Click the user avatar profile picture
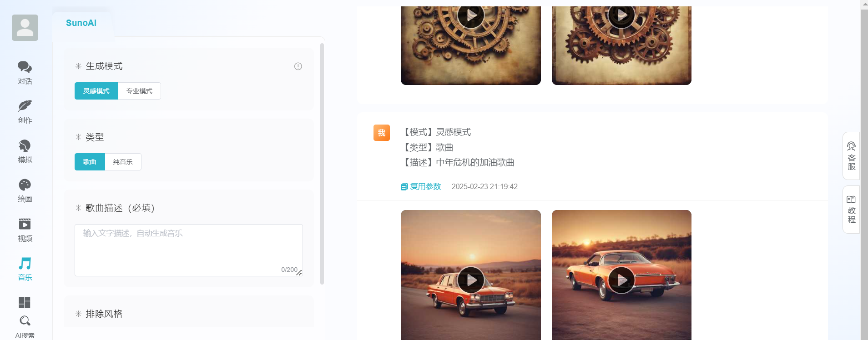Screen dimensions: 868x340 point(25,28)
